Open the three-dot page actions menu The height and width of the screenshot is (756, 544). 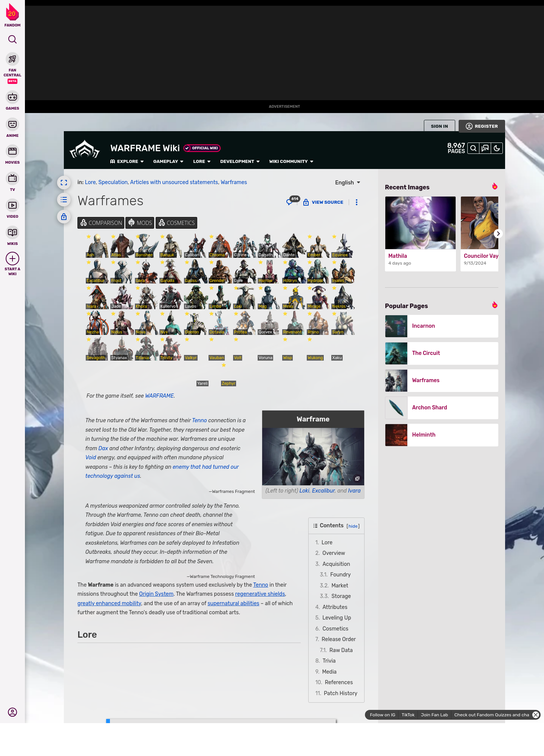357,202
